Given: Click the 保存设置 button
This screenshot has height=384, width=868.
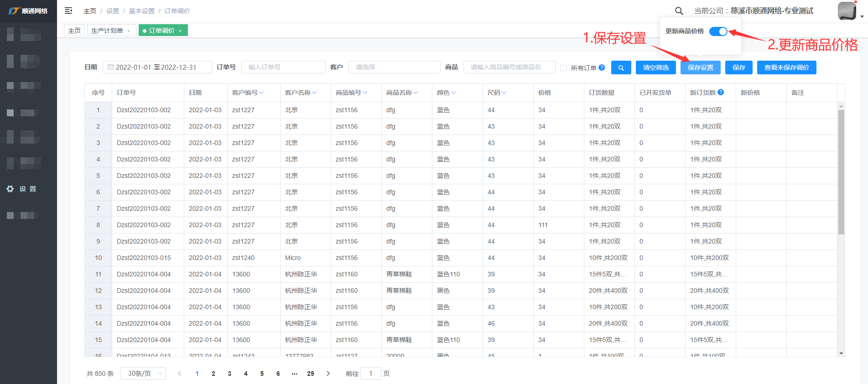Looking at the screenshot, I should [700, 67].
